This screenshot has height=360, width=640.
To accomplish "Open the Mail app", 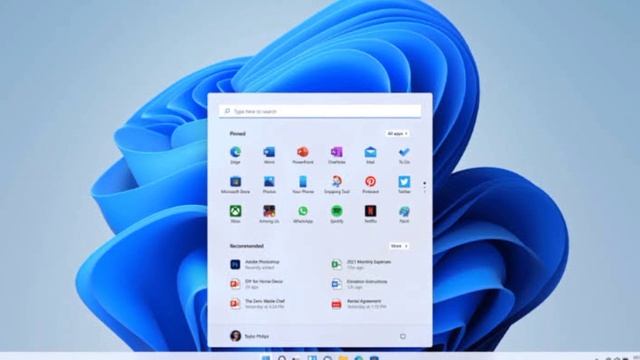I will [x=370, y=155].
